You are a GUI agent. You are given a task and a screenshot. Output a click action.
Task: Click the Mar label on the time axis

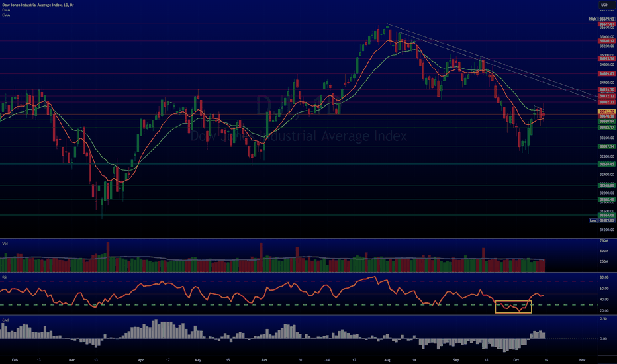(71, 360)
